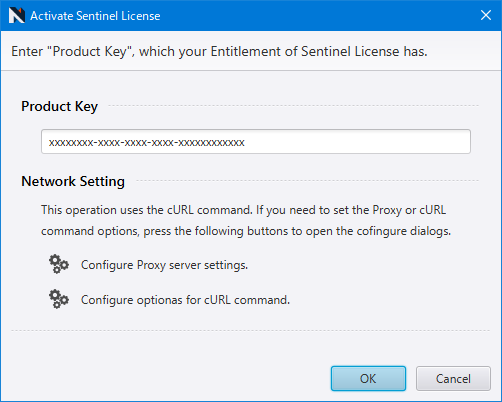Select the "Network Setting" section heading
Viewport: 502px width, 402px height.
pyautogui.click(x=73, y=181)
